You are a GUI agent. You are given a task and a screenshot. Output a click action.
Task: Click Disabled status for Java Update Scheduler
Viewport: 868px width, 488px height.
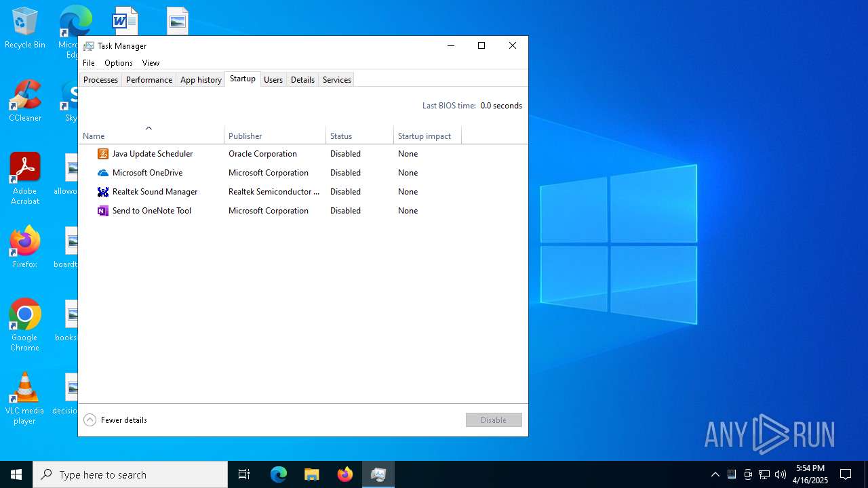[345, 154]
